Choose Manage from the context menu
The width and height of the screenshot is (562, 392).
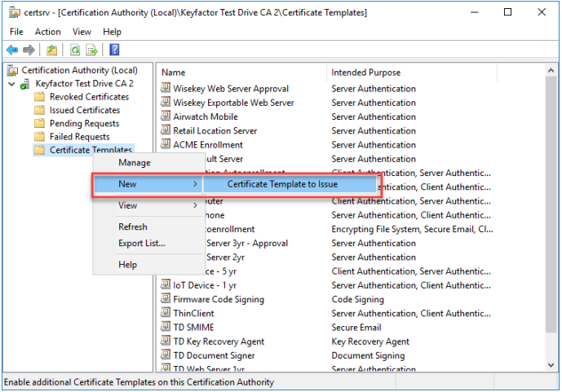(x=135, y=163)
